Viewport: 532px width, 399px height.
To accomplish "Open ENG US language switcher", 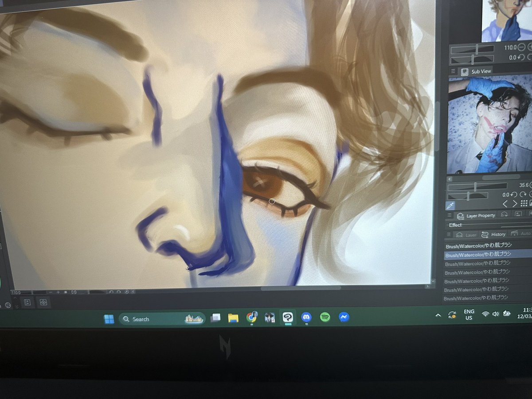I will 469,314.
